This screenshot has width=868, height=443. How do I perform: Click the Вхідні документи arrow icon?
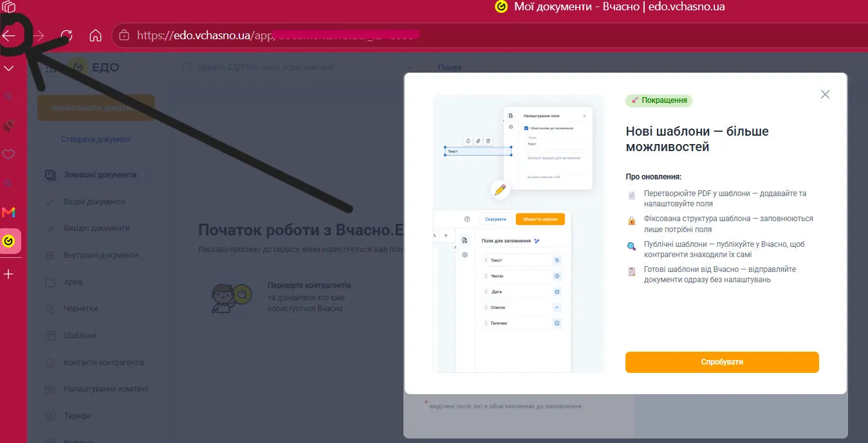tap(50, 202)
